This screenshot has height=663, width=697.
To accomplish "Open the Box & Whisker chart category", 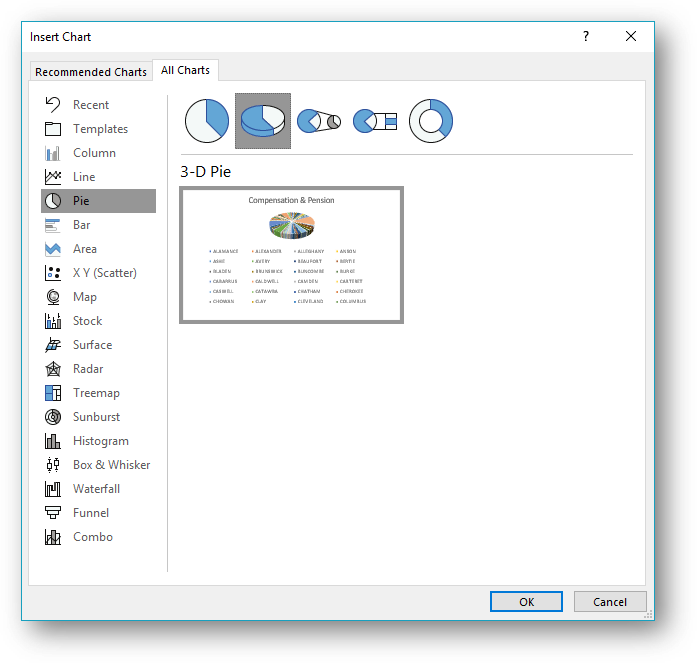I will tap(111, 465).
